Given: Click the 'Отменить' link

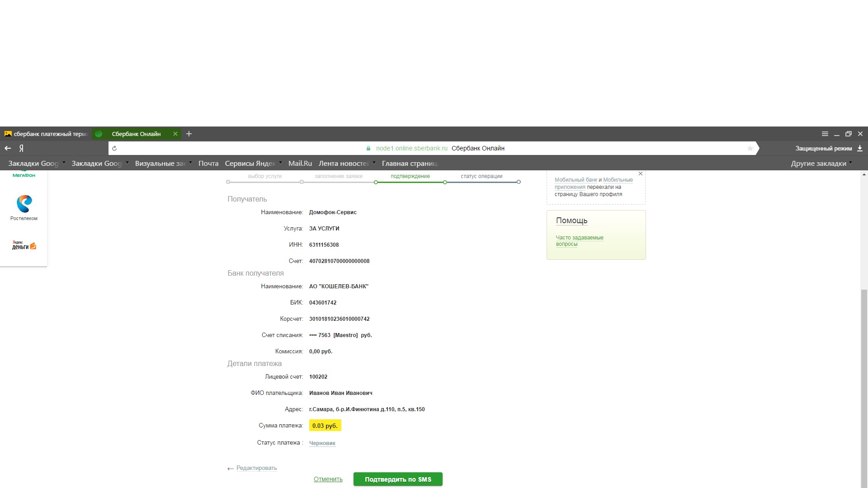Looking at the screenshot, I should pyautogui.click(x=328, y=479).
